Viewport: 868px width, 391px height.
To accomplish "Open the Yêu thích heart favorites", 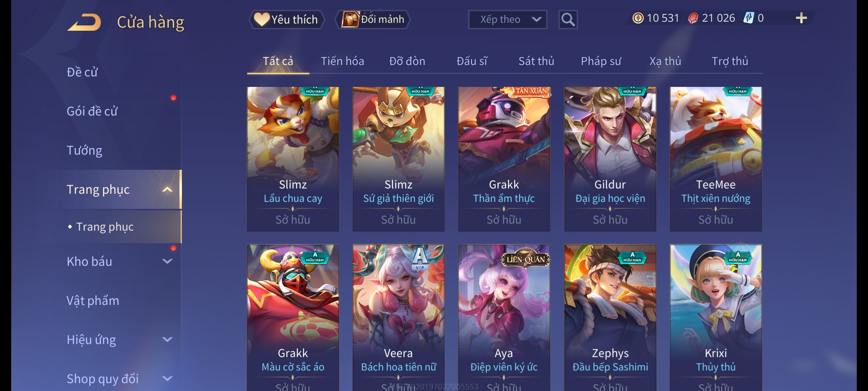I will [x=286, y=20].
